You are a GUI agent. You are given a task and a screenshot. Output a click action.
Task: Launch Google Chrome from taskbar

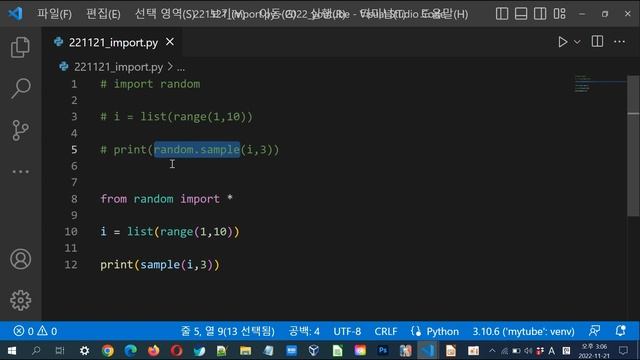(108, 351)
